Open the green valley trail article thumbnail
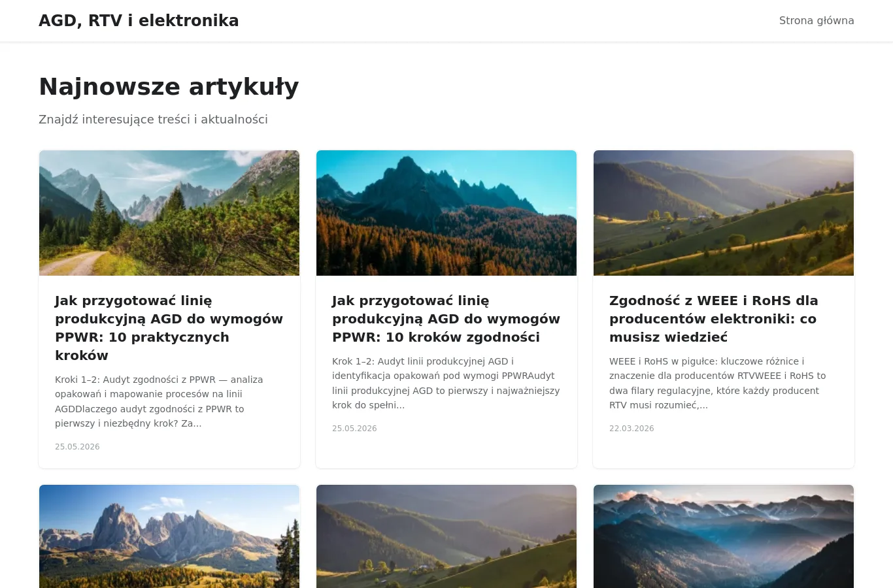This screenshot has width=893, height=588. 169,213
